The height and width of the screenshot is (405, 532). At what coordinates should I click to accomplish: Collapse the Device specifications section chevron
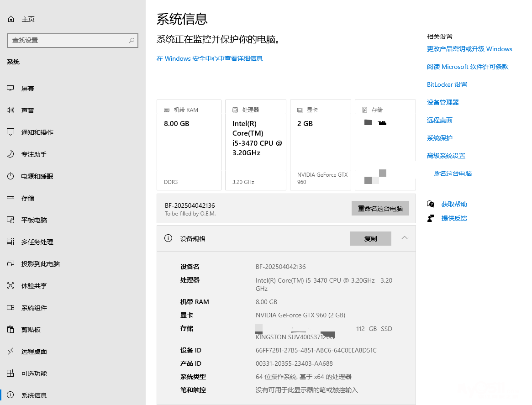coord(405,238)
